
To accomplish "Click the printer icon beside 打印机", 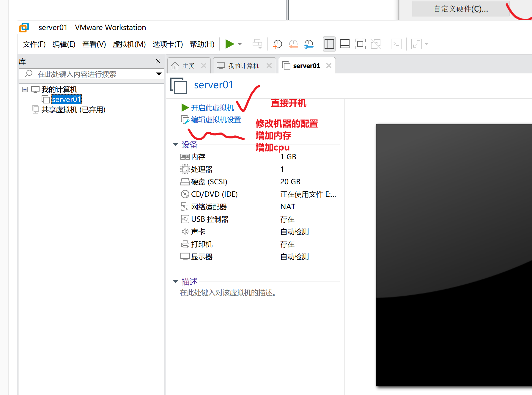I will click(x=185, y=244).
